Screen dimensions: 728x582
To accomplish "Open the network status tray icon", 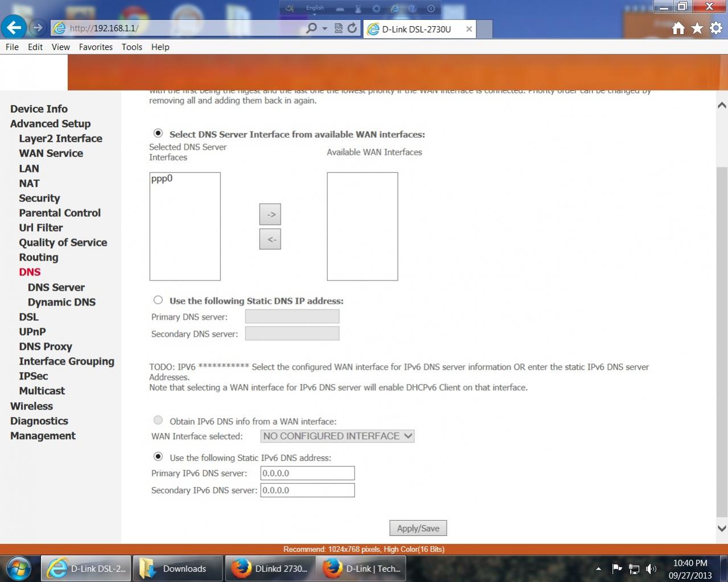I will [634, 568].
